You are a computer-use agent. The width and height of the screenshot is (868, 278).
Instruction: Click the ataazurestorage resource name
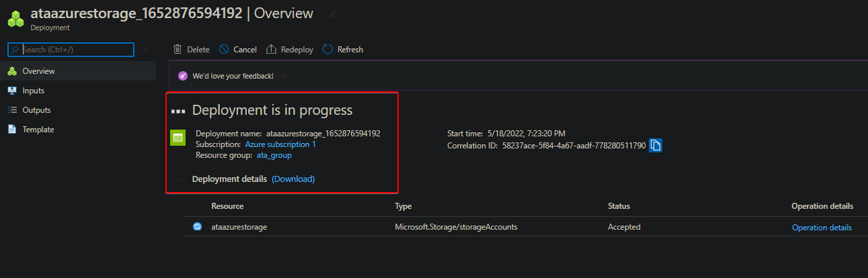tap(239, 227)
